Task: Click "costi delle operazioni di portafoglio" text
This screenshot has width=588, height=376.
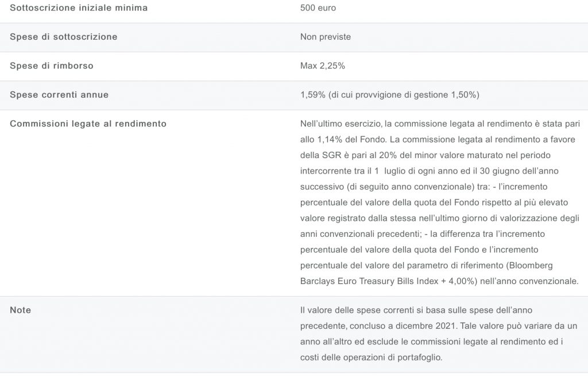Action: click(x=371, y=357)
